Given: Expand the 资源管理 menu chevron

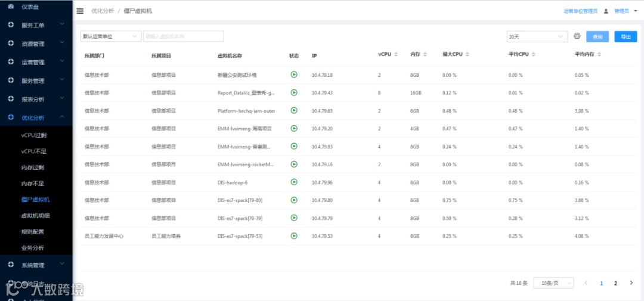Looking at the screenshot, I should pos(62,42).
